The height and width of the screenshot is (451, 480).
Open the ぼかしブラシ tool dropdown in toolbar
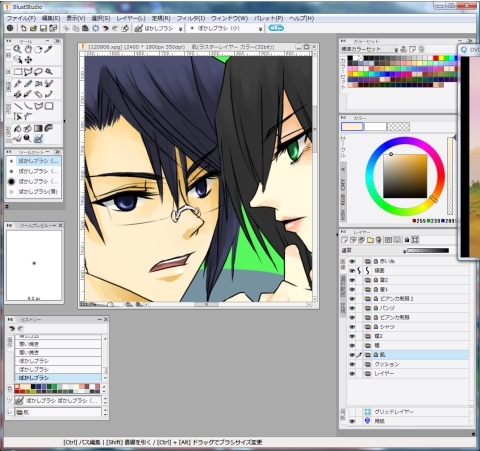(x=180, y=29)
